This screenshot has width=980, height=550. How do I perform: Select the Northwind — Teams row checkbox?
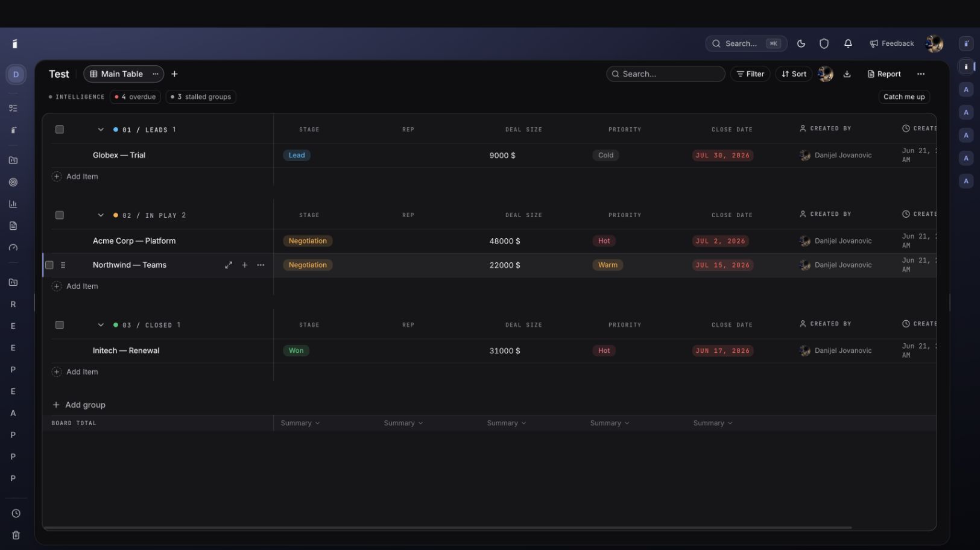coord(49,265)
